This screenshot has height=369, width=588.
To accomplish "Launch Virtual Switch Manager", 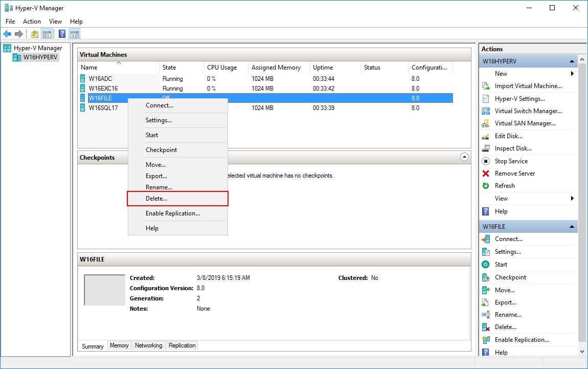I will coord(528,111).
